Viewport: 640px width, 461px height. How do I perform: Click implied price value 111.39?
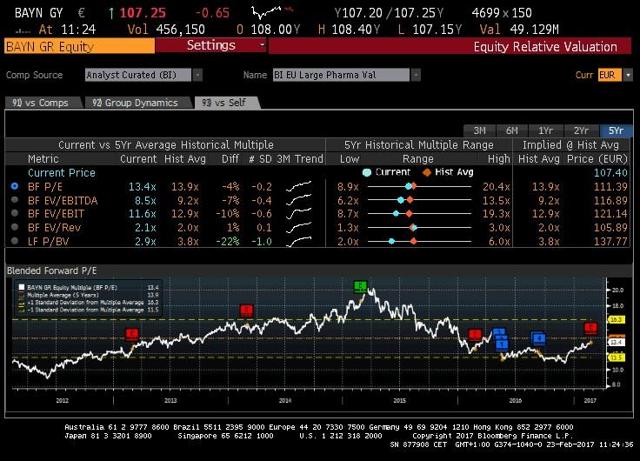click(x=611, y=187)
